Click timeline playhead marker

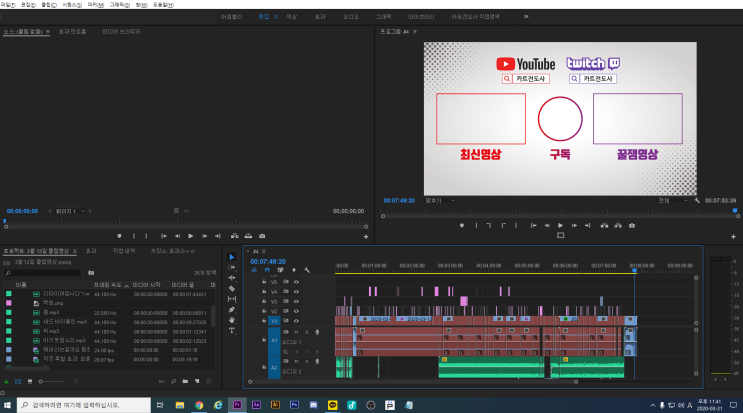click(x=634, y=270)
